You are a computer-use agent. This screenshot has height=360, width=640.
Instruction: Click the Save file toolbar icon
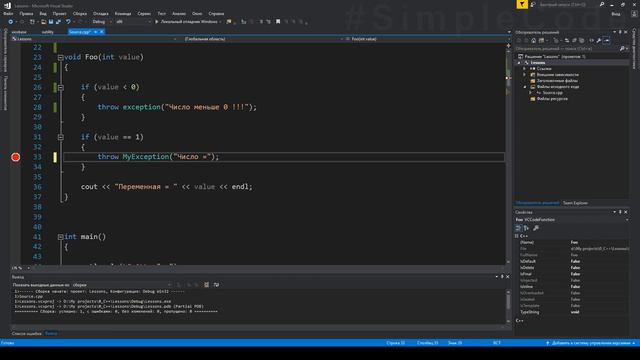click(51, 22)
